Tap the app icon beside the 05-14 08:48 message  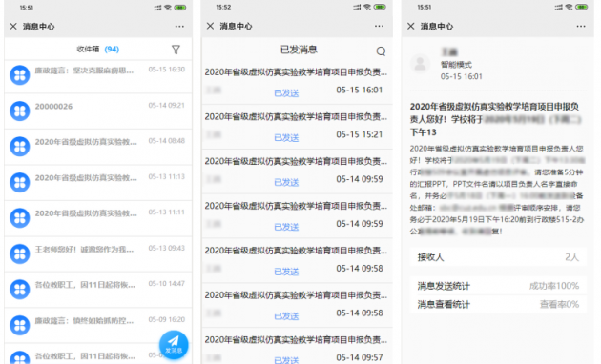[x=19, y=147]
